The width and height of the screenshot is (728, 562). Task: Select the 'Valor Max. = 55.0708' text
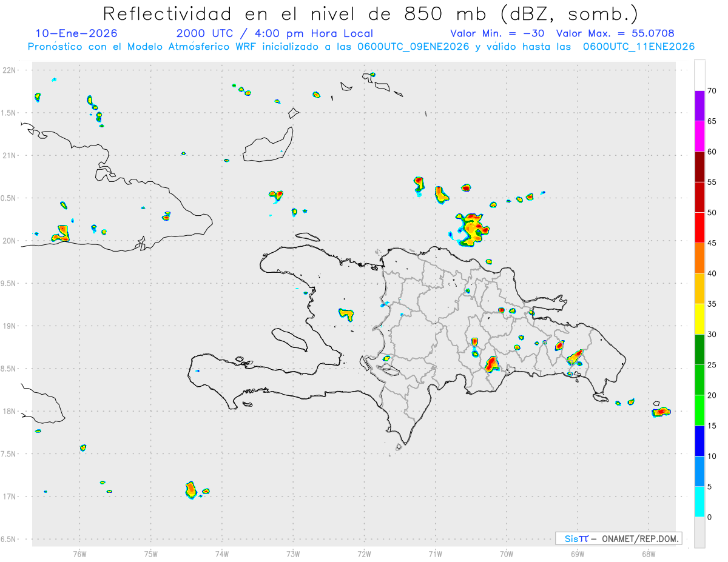coord(615,33)
